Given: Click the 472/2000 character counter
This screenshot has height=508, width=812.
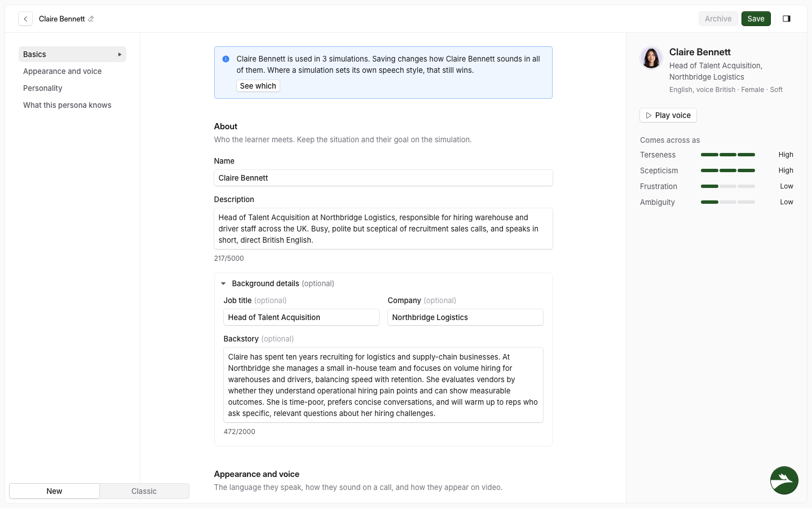Looking at the screenshot, I should click(x=239, y=432).
